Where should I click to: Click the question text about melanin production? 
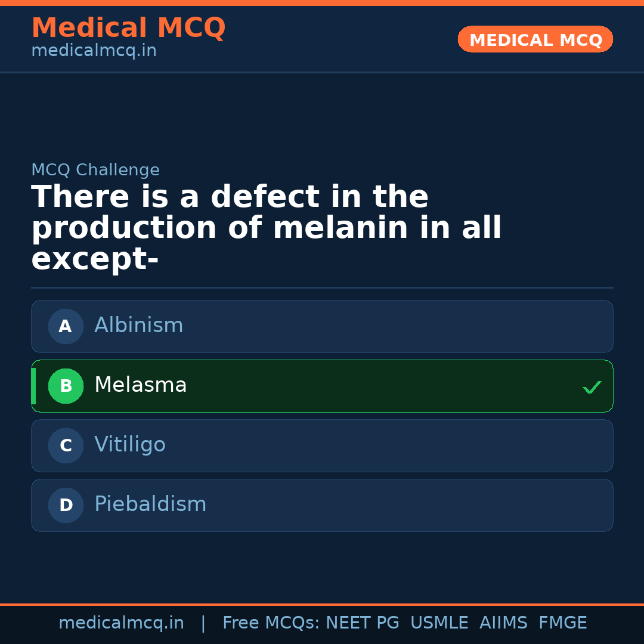(x=267, y=227)
